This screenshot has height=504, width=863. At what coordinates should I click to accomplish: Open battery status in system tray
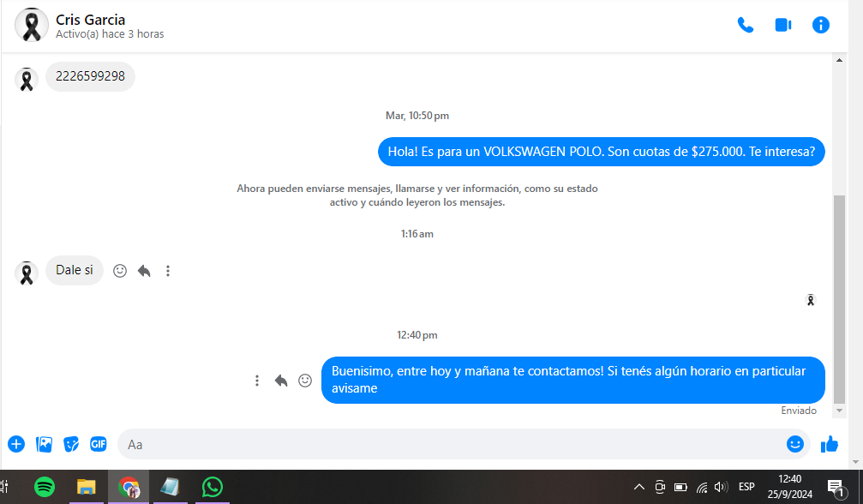click(680, 487)
